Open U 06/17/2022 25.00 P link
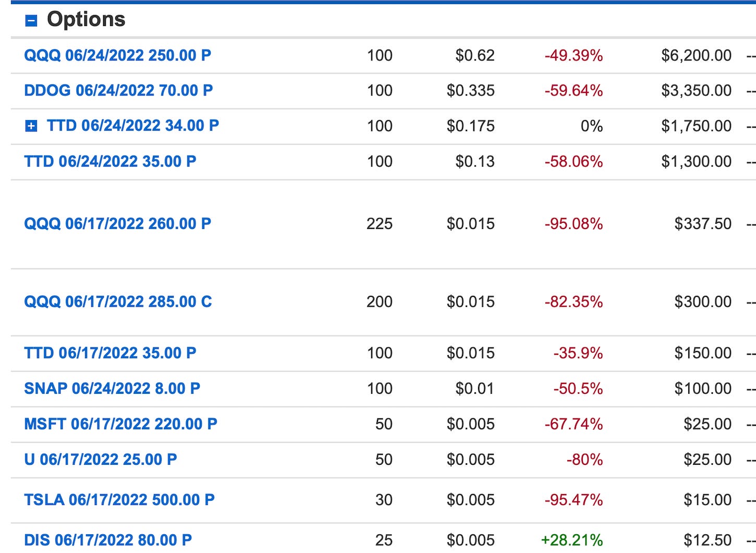 point(101,459)
